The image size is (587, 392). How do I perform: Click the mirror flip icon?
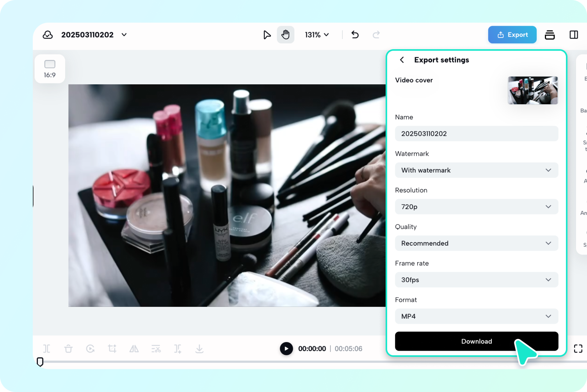tap(134, 349)
